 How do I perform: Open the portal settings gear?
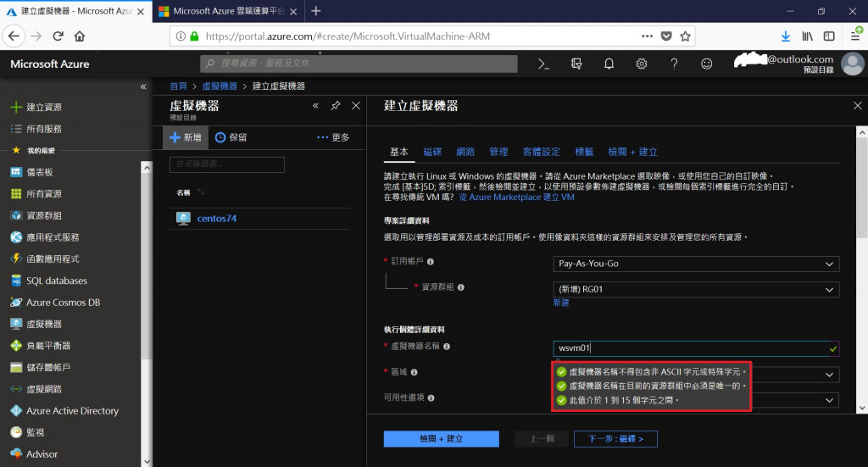[642, 64]
